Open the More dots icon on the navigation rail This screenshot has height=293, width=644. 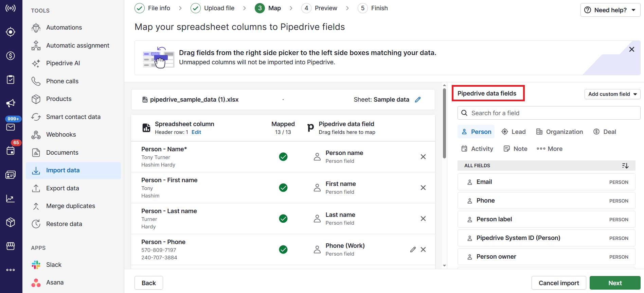coord(11,270)
